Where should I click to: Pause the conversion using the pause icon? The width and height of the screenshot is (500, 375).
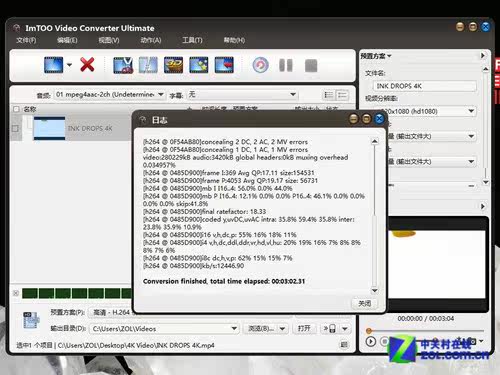point(286,65)
